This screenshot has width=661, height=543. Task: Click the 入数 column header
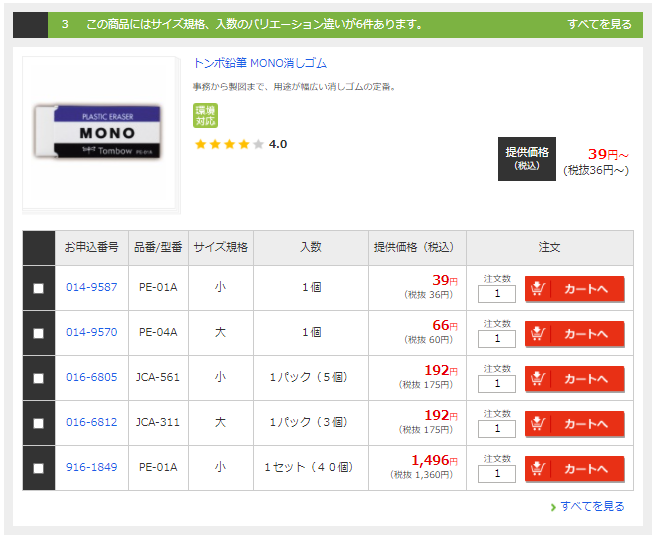tap(311, 247)
